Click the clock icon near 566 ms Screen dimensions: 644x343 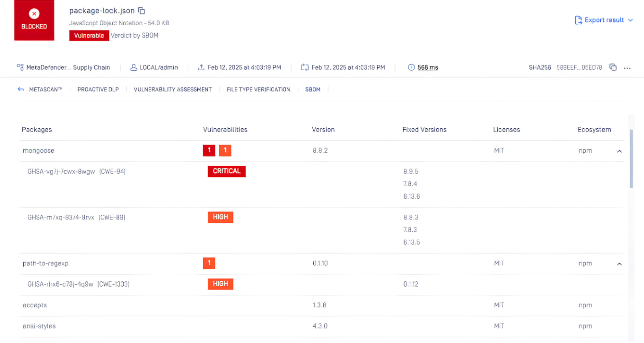coord(411,67)
